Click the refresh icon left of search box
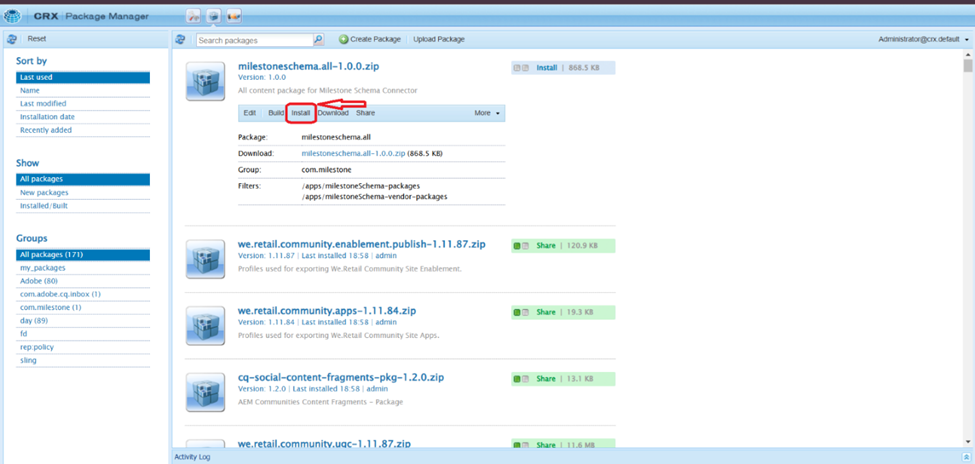 click(x=180, y=39)
